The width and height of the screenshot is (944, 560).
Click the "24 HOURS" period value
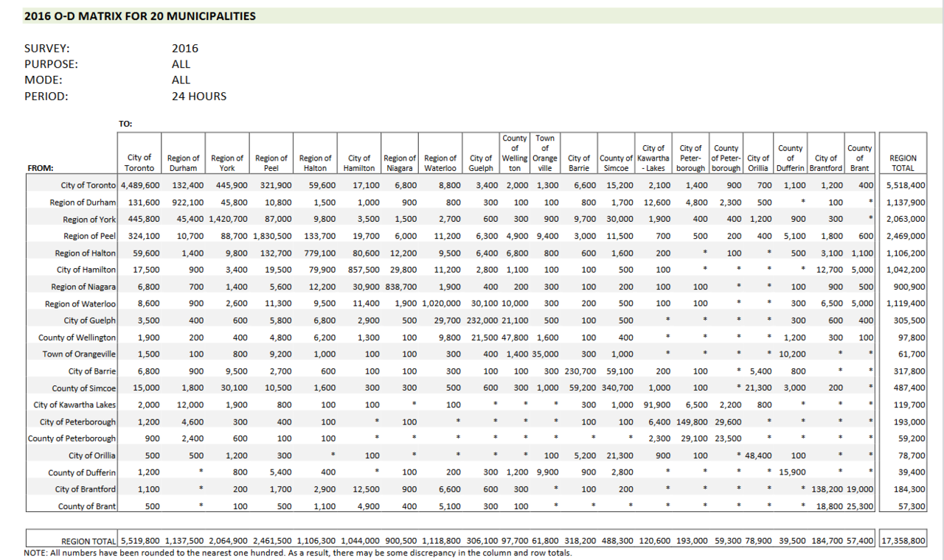[199, 97]
